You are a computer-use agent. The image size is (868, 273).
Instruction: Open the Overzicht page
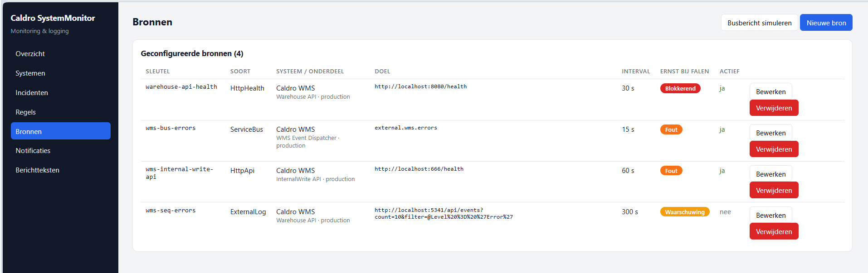coord(61,54)
